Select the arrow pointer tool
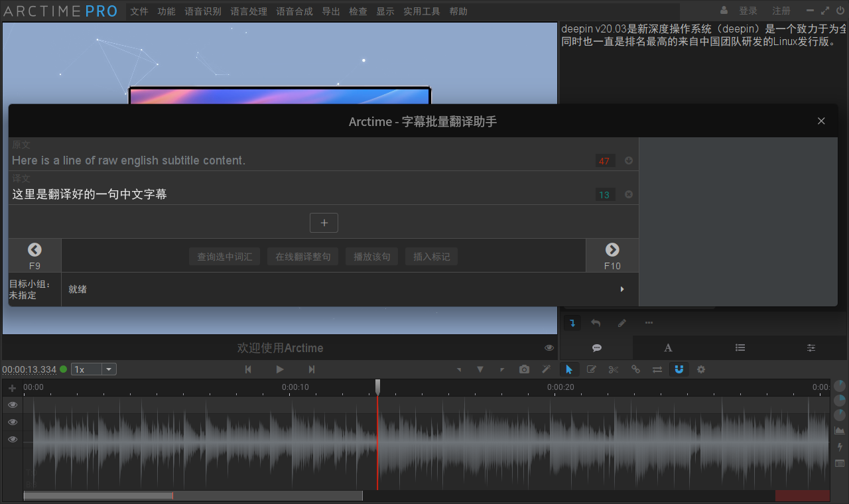Image resolution: width=849 pixels, height=504 pixels. tap(569, 369)
